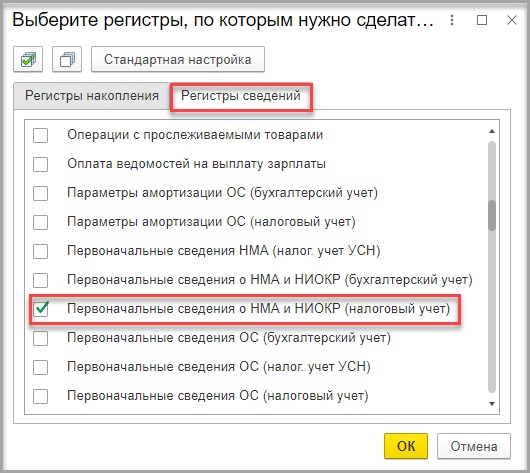Click the Стандартная настройка button
Viewport: 530px width, 473px height.
(178, 60)
